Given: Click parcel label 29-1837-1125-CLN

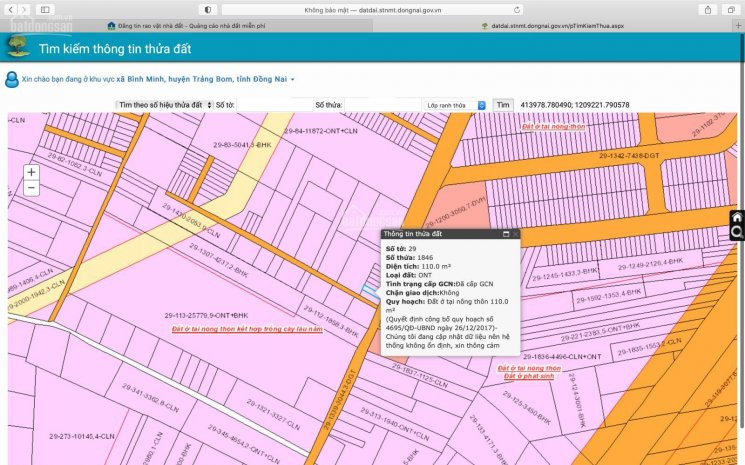Looking at the screenshot, I should tap(420, 377).
